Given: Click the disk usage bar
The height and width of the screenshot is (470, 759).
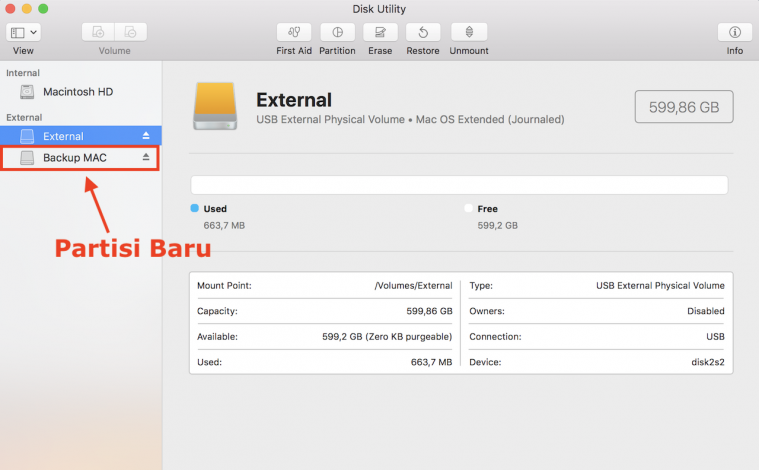Looking at the screenshot, I should point(459,185).
